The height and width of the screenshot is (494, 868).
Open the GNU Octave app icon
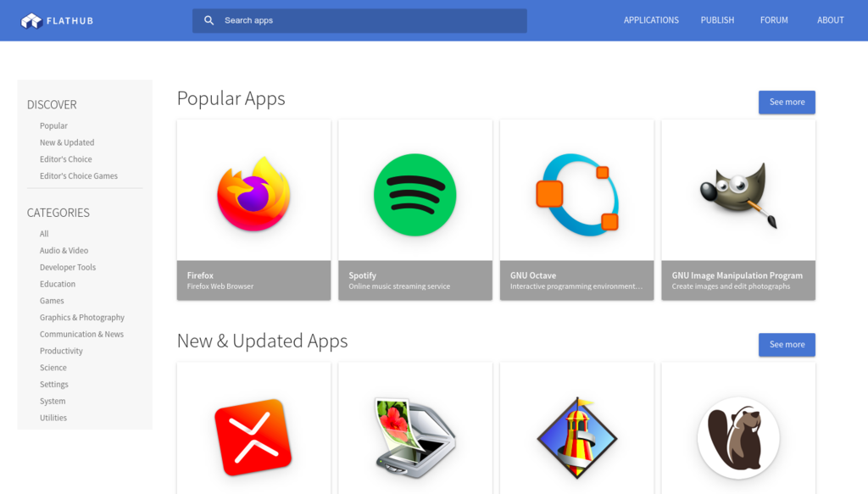coord(576,195)
